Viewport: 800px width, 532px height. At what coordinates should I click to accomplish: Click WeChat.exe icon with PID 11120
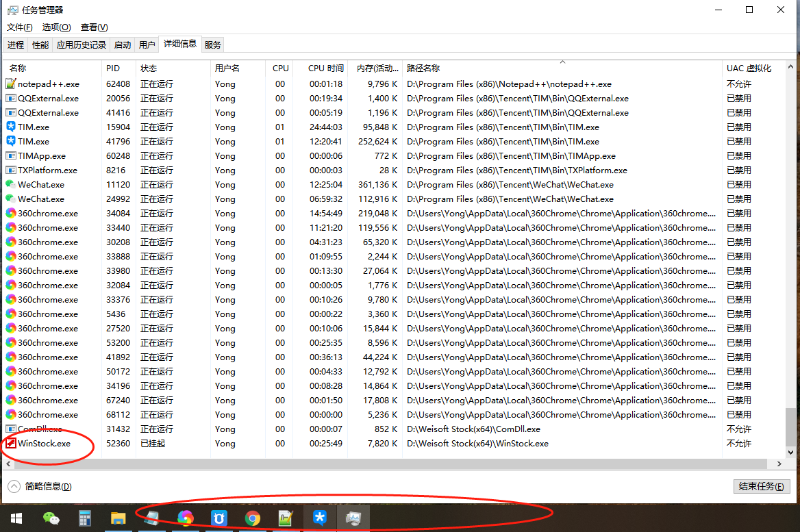(11, 184)
